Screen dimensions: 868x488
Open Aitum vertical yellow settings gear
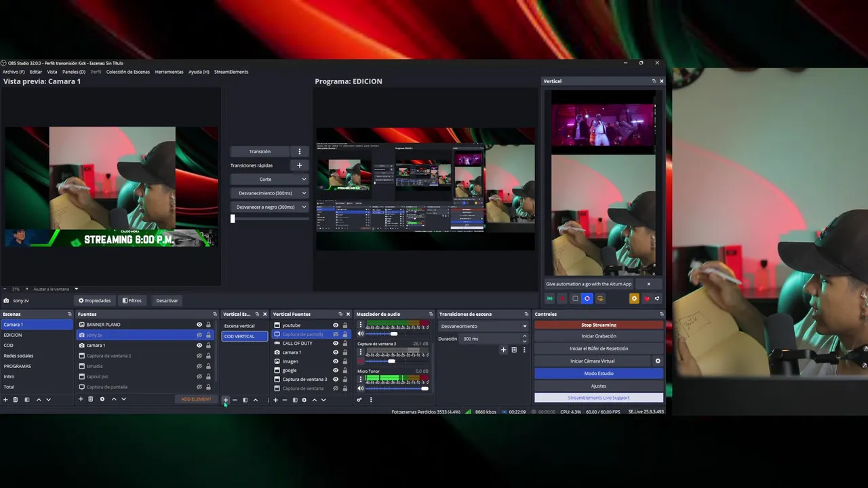click(634, 298)
